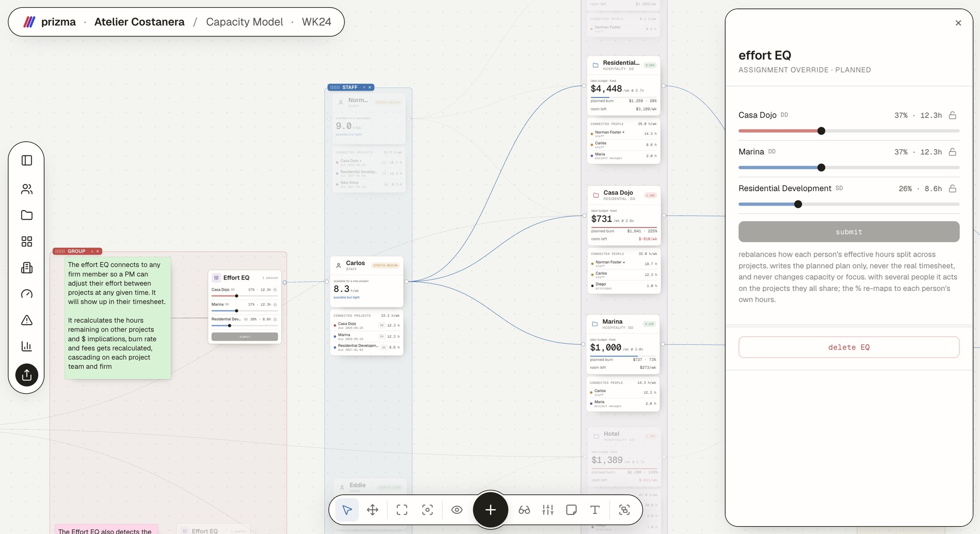
Task: Click the $1,000 labor budget value
Action: pyautogui.click(x=606, y=348)
